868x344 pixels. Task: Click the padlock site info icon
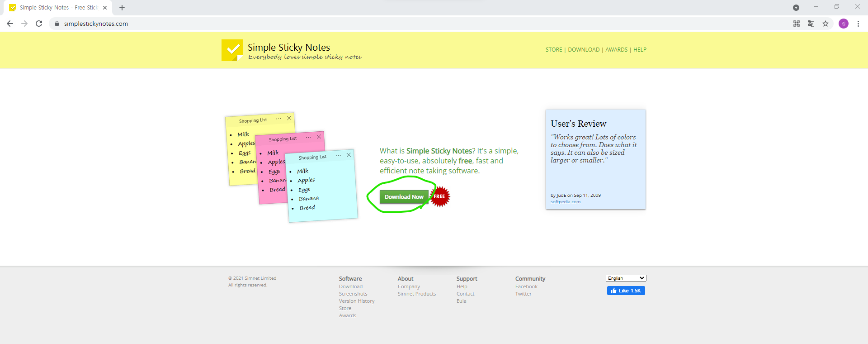click(x=57, y=24)
